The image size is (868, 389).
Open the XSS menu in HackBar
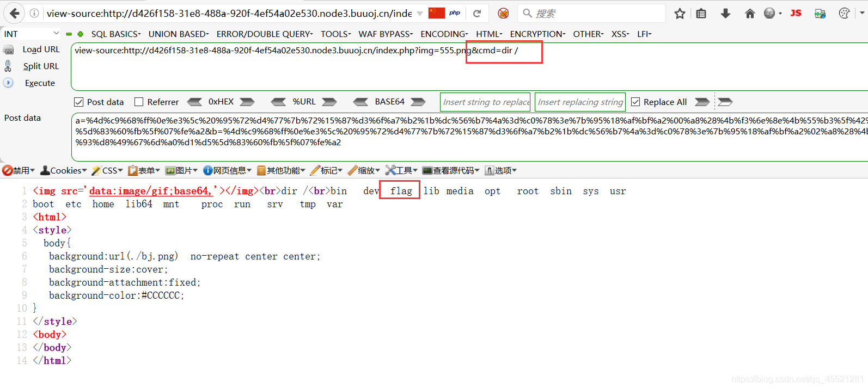point(620,34)
